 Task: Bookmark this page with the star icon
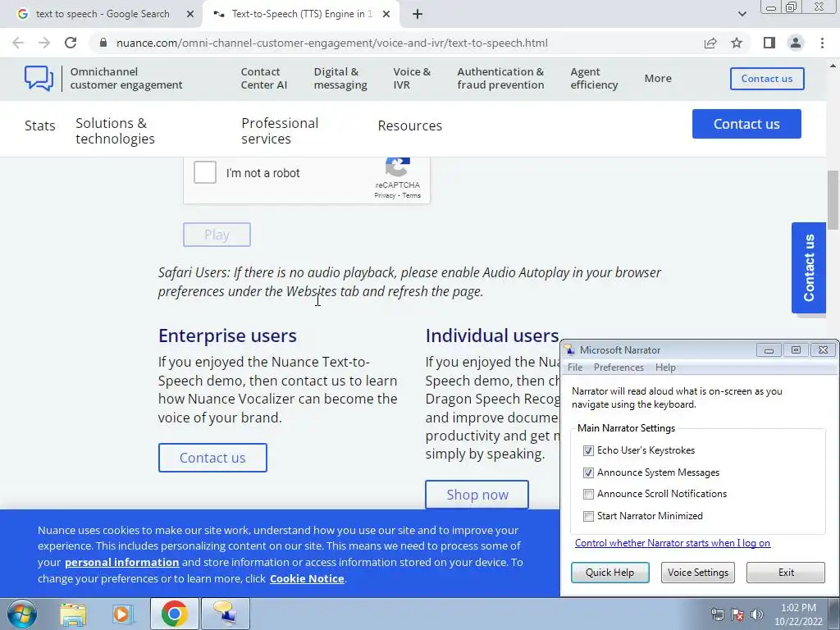(x=737, y=43)
